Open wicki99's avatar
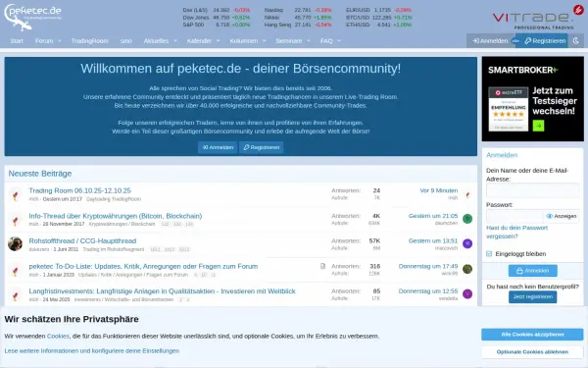 [x=467, y=269]
